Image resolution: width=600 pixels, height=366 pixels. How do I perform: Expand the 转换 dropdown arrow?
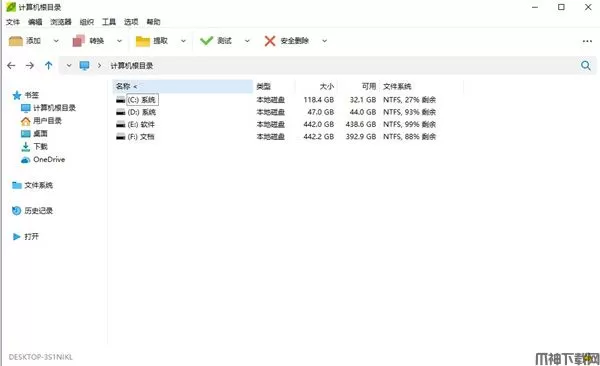coord(119,41)
